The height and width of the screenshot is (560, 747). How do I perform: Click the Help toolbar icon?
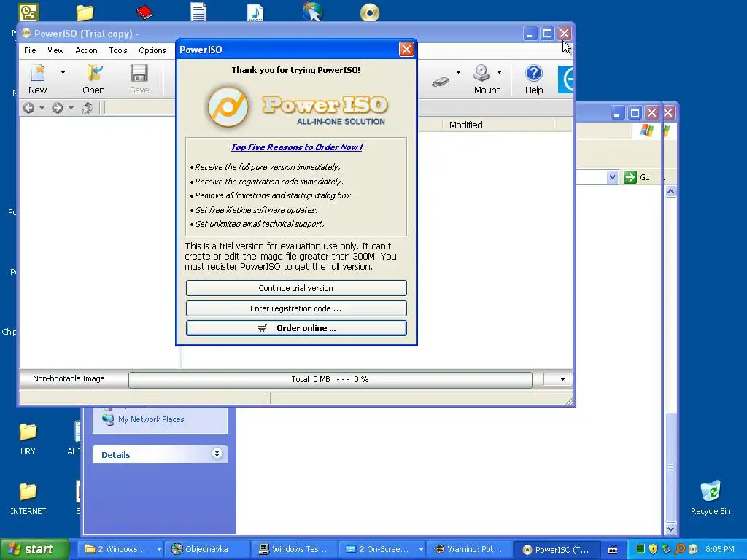(534, 79)
